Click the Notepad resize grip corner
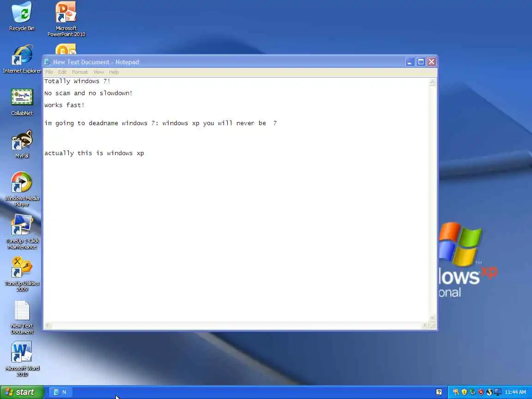This screenshot has width=532, height=399. point(433,326)
